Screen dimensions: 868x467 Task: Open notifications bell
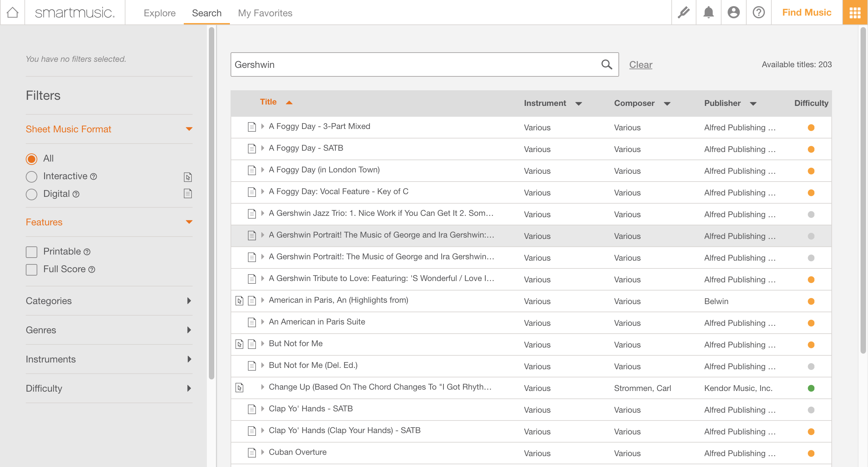tap(709, 13)
